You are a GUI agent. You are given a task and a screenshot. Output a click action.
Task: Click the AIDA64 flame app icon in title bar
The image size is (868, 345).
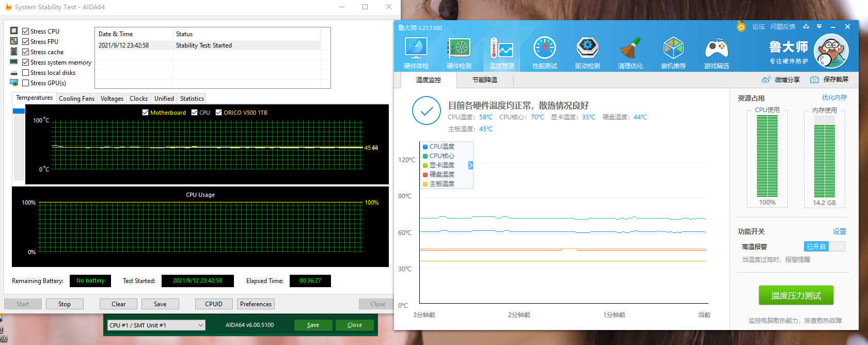click(x=8, y=7)
